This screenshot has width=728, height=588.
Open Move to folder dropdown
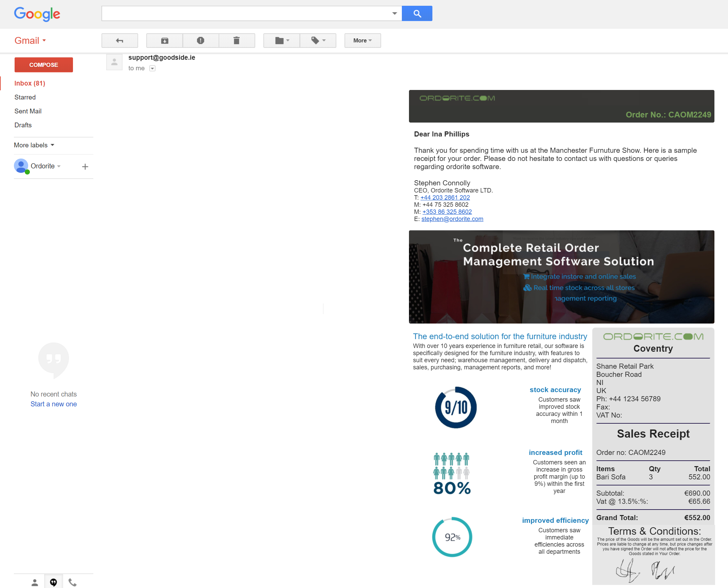(282, 41)
